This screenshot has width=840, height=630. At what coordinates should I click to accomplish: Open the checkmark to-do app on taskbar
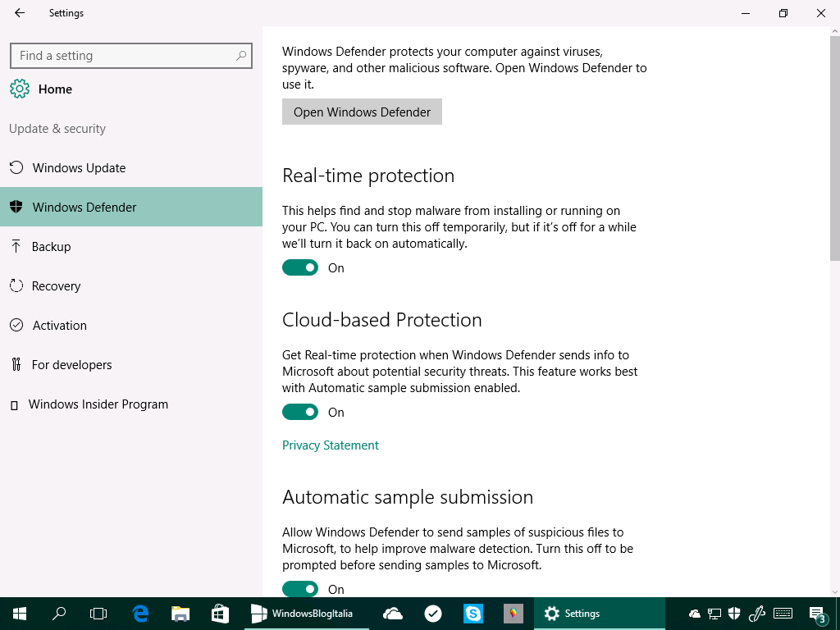pos(433,614)
